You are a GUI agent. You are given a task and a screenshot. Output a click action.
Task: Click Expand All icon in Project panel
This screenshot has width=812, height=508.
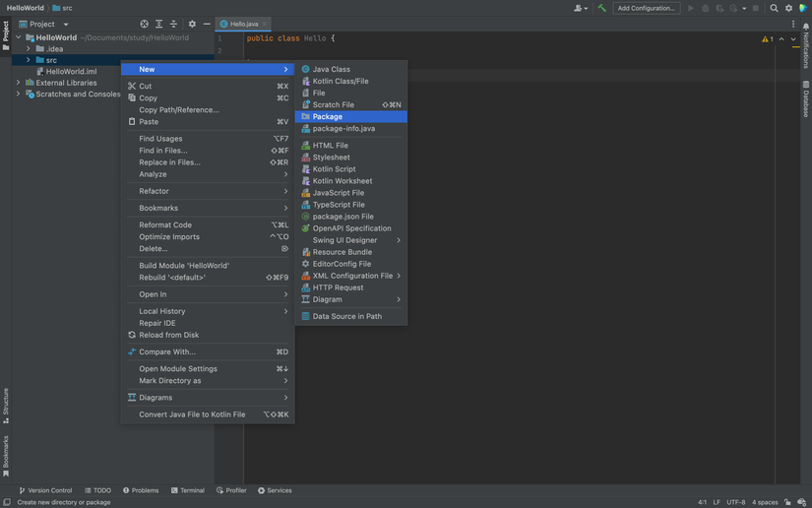pyautogui.click(x=158, y=24)
